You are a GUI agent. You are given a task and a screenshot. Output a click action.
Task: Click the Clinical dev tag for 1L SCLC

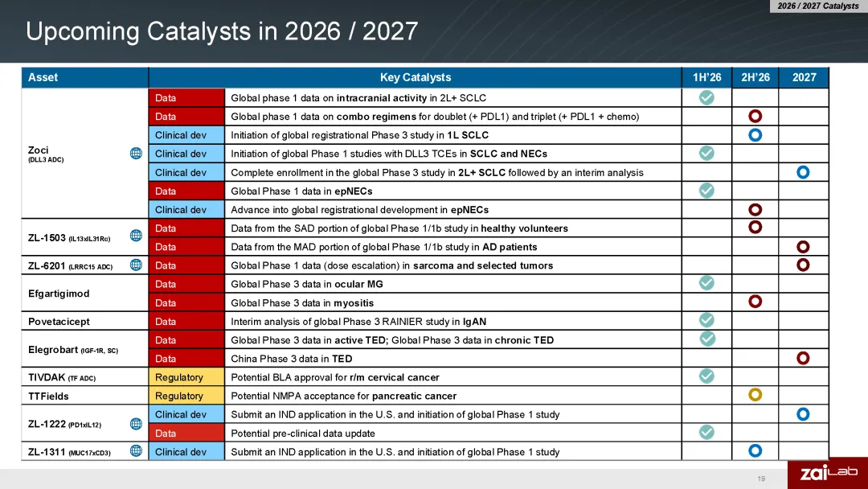click(186, 135)
